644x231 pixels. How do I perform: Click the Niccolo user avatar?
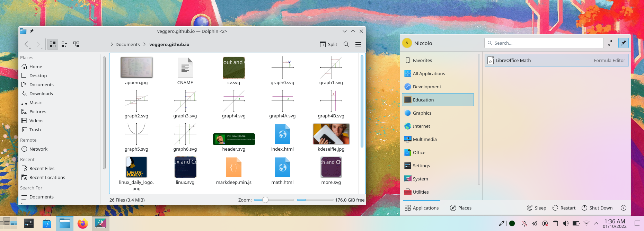pyautogui.click(x=407, y=43)
